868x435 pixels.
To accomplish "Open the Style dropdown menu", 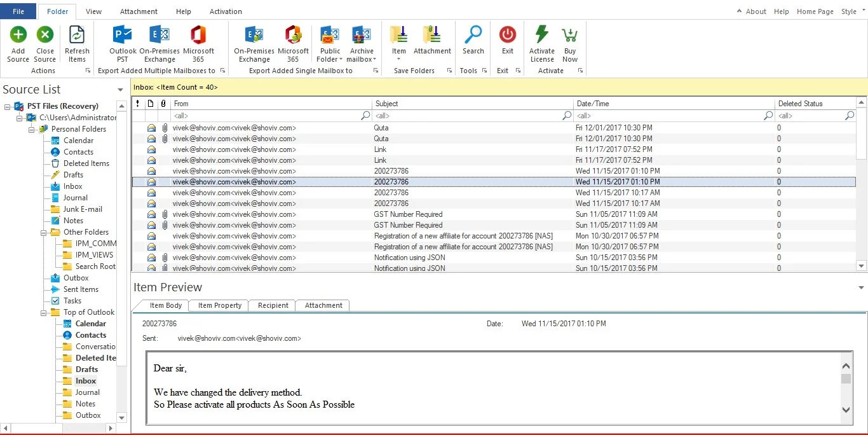I will [852, 11].
